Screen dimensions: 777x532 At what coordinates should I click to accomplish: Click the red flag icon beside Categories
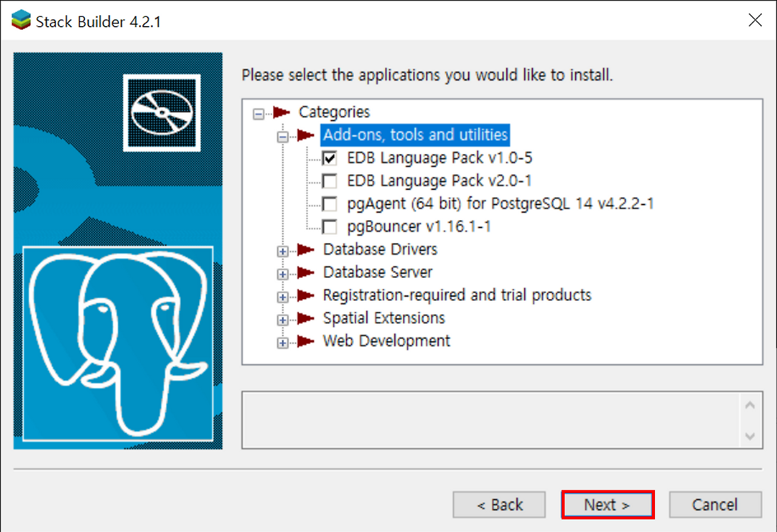tap(280, 112)
